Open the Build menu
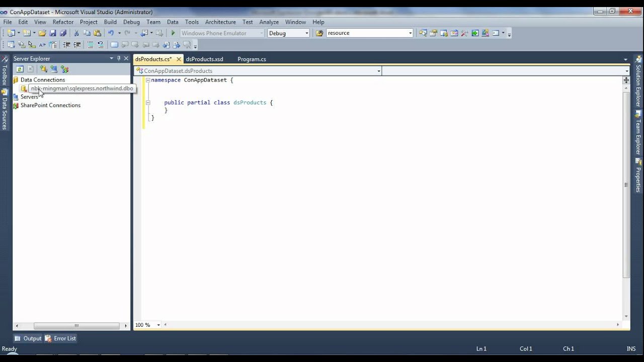 [x=110, y=22]
